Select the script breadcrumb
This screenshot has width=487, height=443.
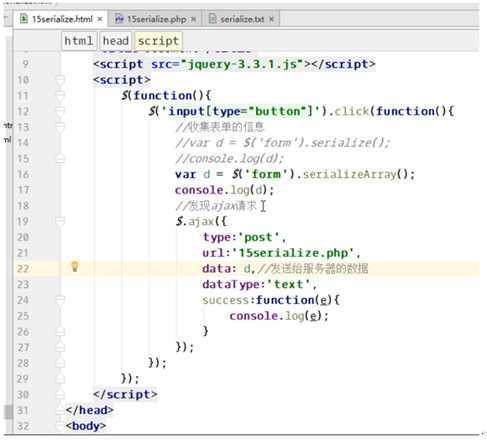pos(158,41)
